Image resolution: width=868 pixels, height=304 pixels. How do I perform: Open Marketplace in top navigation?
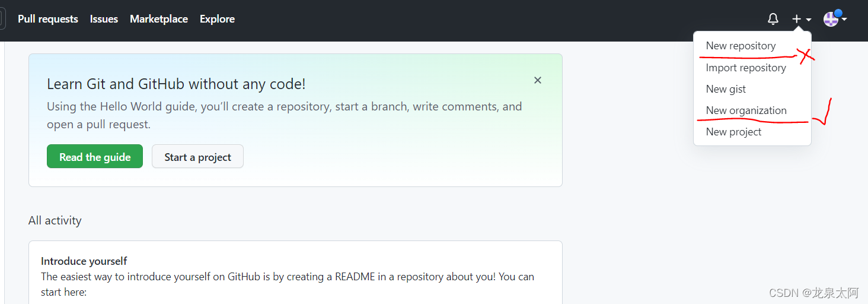[159, 19]
